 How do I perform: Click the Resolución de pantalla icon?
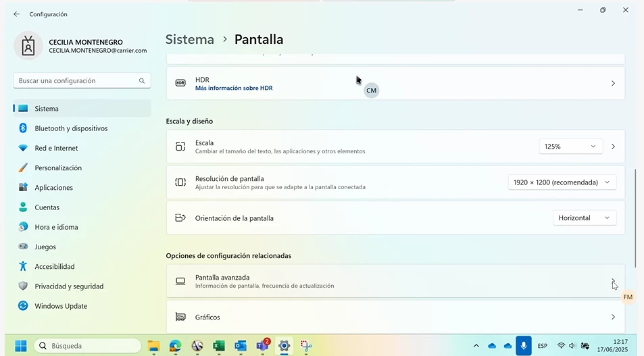click(180, 182)
